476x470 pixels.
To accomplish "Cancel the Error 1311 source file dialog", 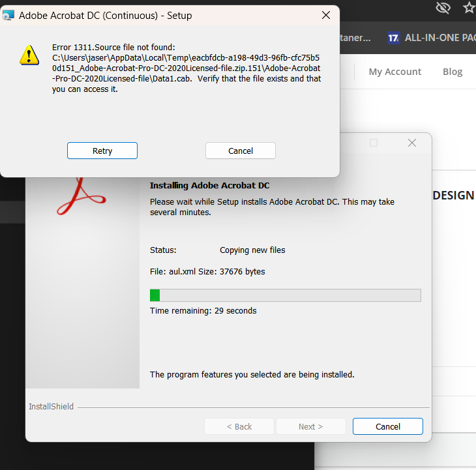I will coord(240,151).
